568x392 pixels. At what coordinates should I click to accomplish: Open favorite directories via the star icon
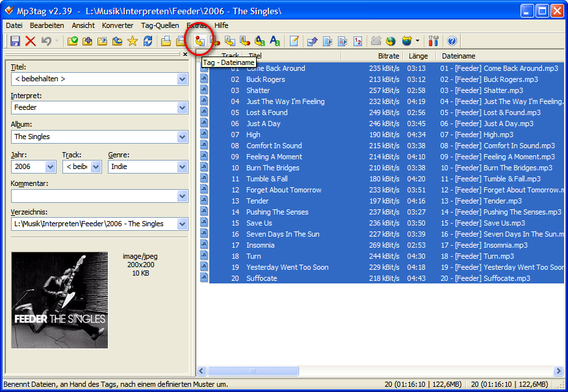click(x=133, y=41)
